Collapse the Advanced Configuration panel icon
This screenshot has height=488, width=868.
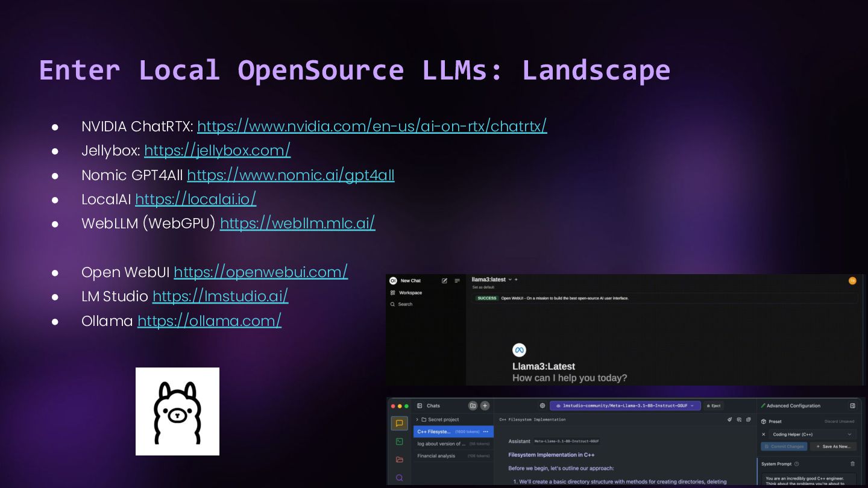pos(852,406)
